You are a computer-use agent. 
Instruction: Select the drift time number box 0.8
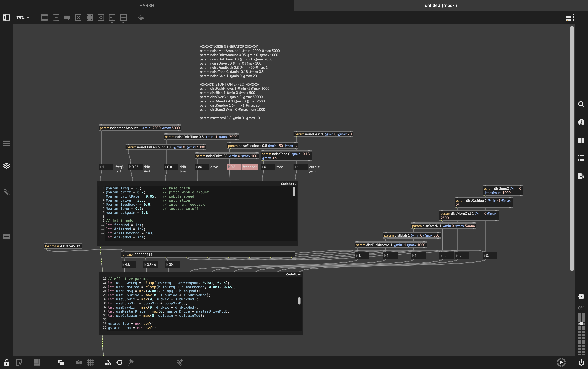pyautogui.click(x=171, y=167)
